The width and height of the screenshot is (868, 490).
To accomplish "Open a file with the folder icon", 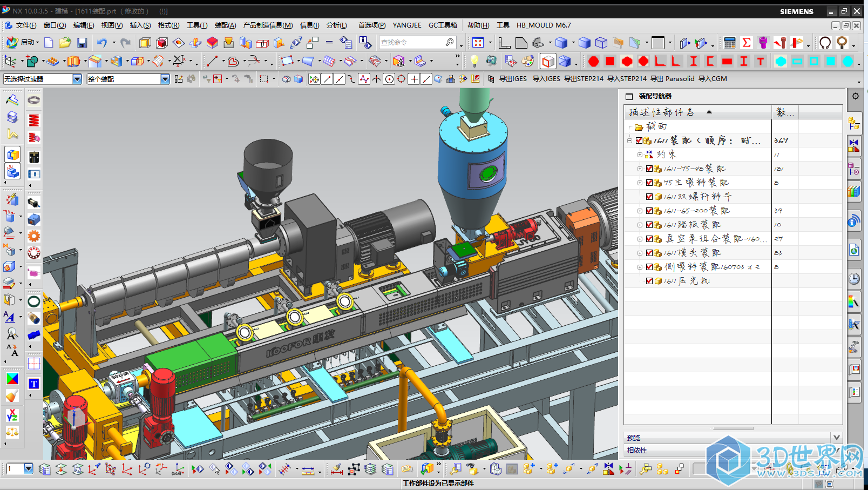I will tap(65, 43).
